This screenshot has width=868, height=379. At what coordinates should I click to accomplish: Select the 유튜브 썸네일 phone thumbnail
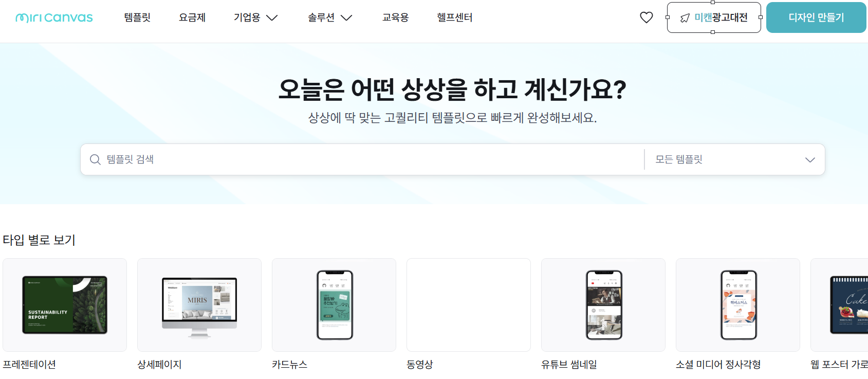tap(603, 305)
